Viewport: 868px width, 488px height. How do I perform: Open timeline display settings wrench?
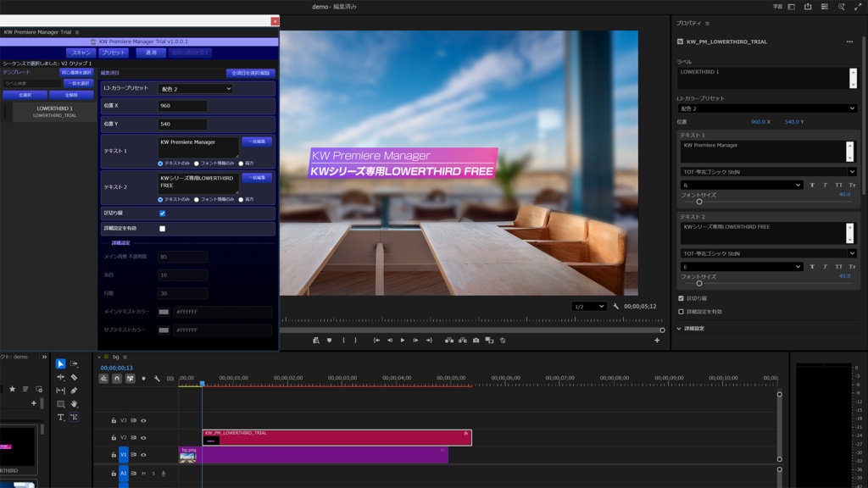point(157,379)
